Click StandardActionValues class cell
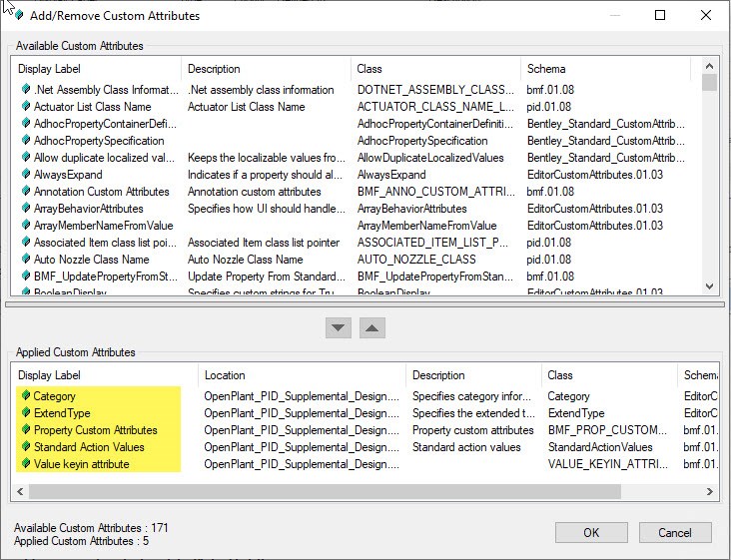The width and height of the screenshot is (731, 560). 600,447
